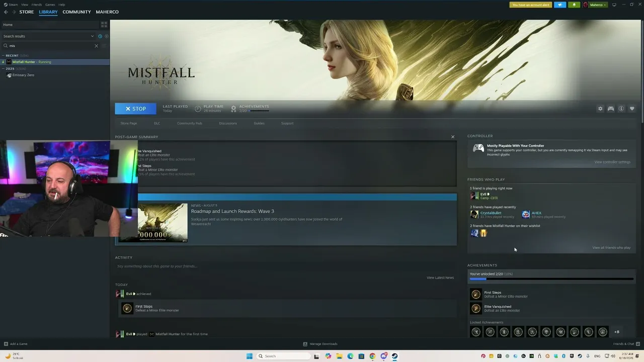Viewport: 644px width, 362px height.
Task: Open View controller settings
Action: tap(612, 162)
